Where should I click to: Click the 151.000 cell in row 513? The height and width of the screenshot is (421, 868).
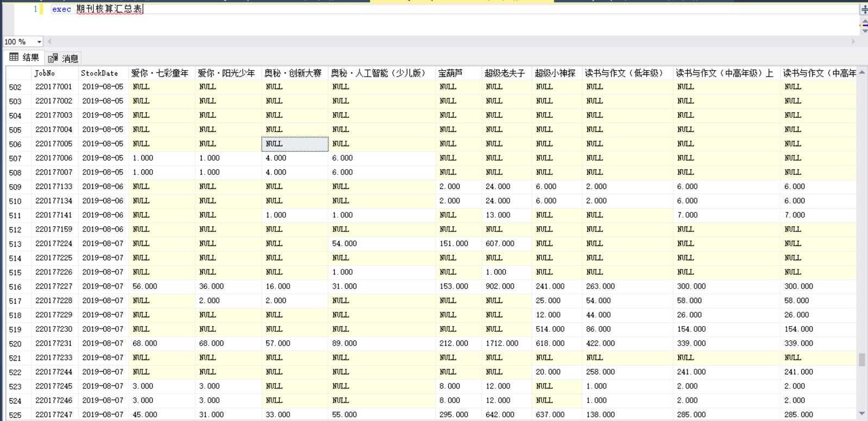click(458, 243)
